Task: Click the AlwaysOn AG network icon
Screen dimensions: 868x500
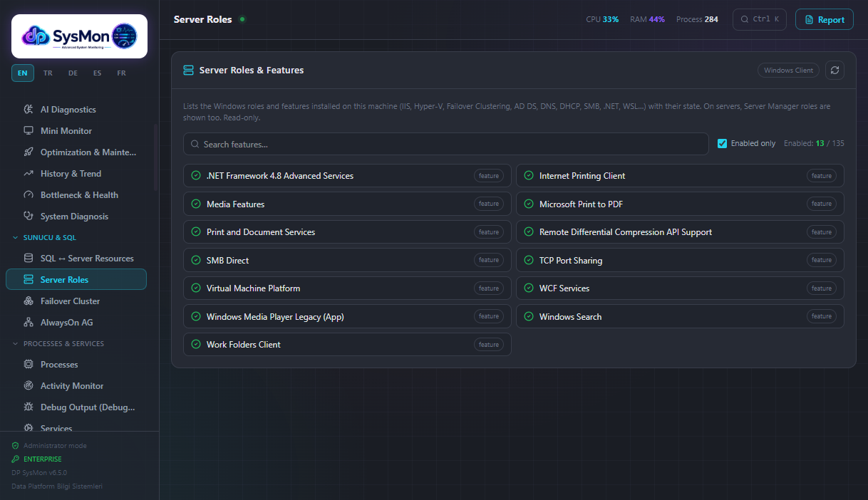Action: [29, 323]
